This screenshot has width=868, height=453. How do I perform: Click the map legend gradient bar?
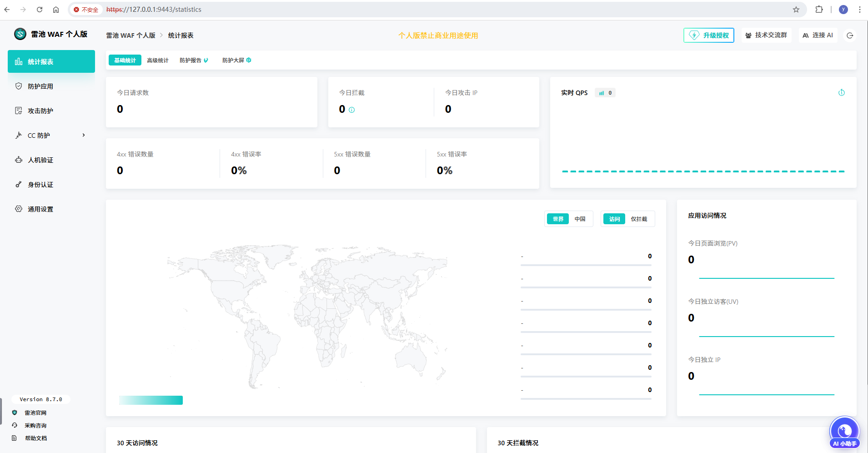tap(151, 400)
